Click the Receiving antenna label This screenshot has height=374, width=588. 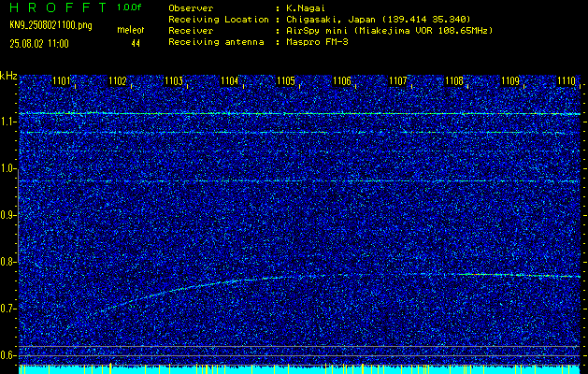[216, 42]
